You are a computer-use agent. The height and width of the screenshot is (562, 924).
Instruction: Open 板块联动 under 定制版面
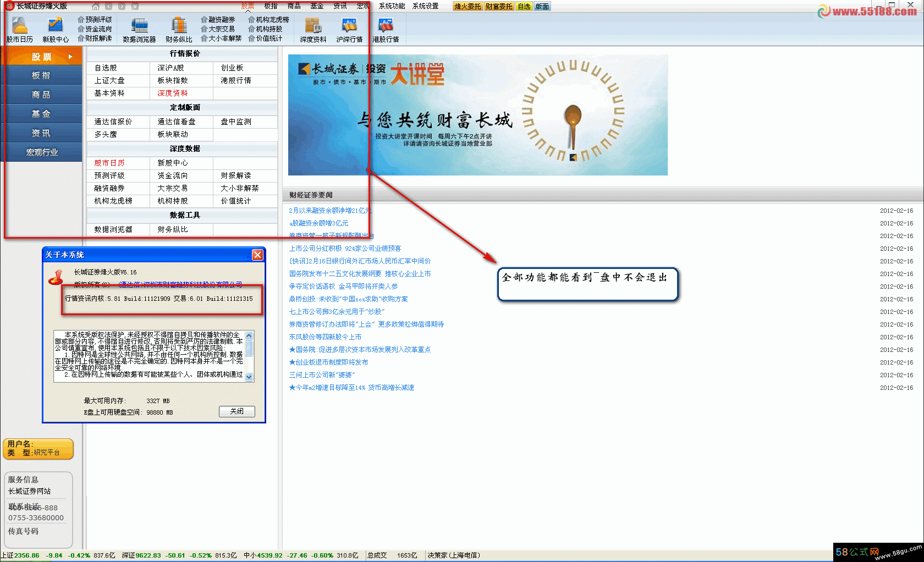point(173,134)
